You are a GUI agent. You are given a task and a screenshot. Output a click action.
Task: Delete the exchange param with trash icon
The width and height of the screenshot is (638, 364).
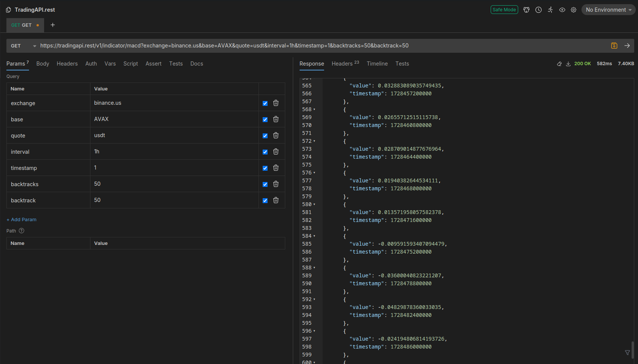[x=276, y=103]
